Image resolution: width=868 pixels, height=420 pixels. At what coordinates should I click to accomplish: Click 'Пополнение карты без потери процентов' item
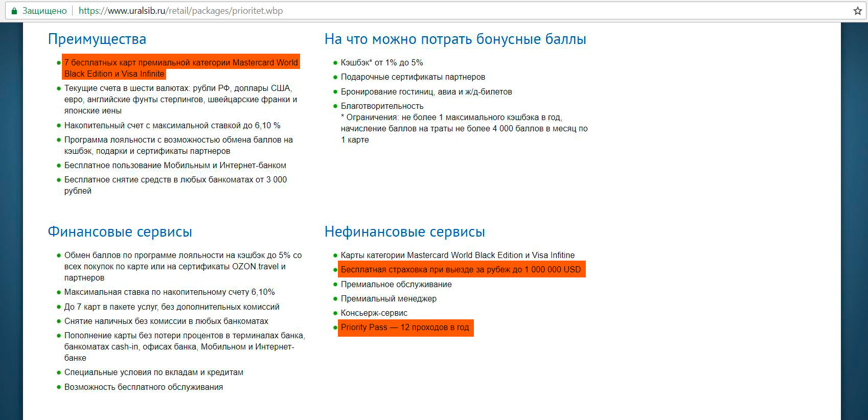point(185,346)
